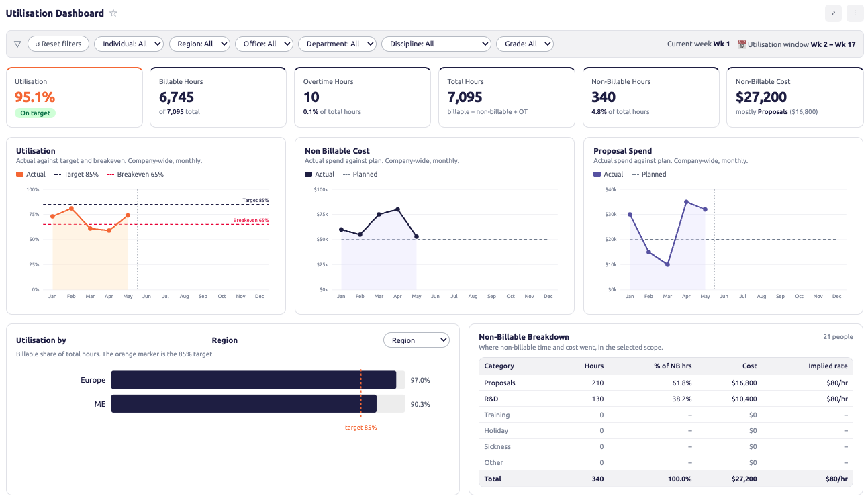Click the Implied rate column header

pos(828,366)
